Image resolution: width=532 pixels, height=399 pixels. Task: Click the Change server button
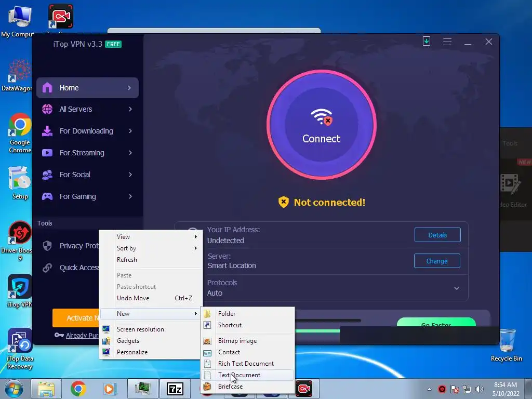[437, 261]
